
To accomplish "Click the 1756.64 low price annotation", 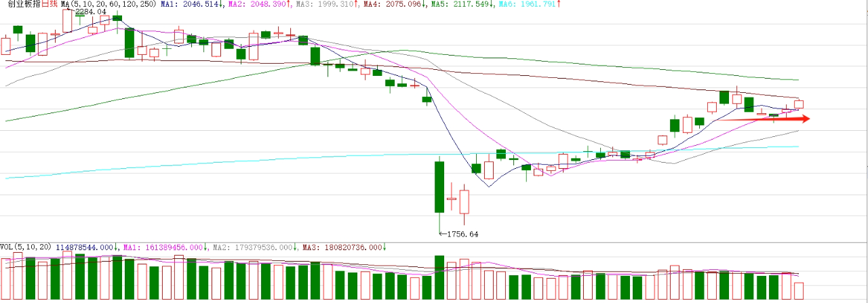I will (462, 234).
